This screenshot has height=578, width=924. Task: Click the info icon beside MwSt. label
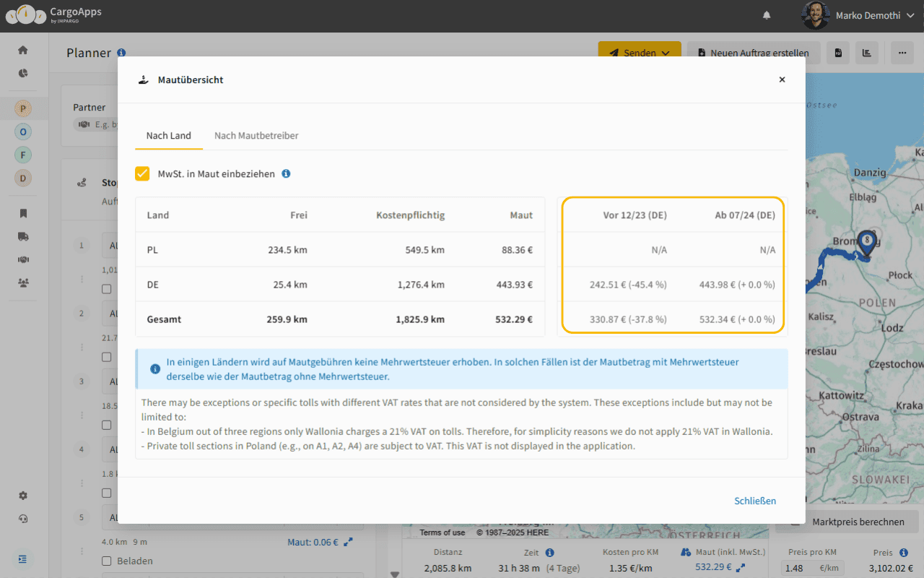tap(286, 174)
